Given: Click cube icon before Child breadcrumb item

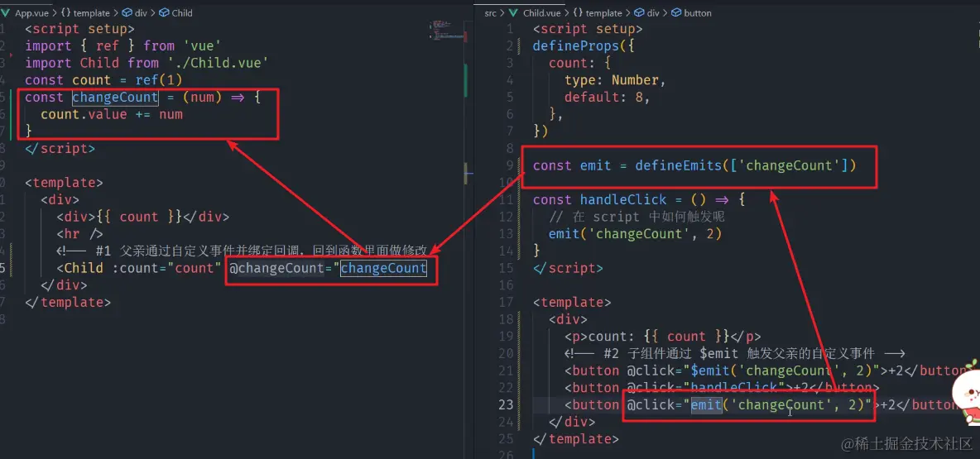Looking at the screenshot, I should coord(163,12).
